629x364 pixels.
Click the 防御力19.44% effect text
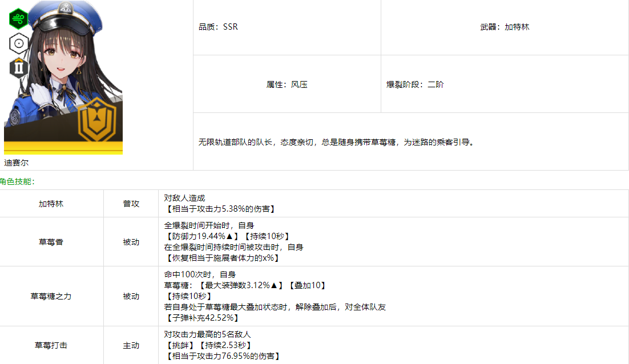click(203, 236)
